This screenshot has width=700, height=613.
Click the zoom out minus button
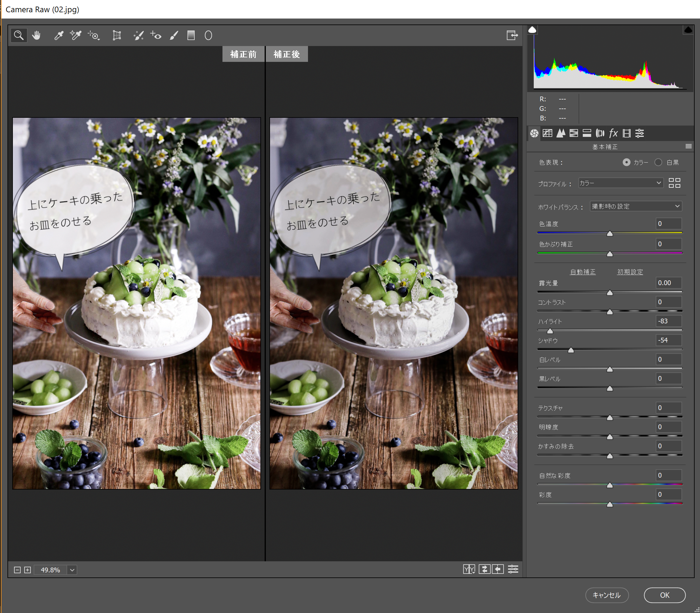[x=17, y=570]
